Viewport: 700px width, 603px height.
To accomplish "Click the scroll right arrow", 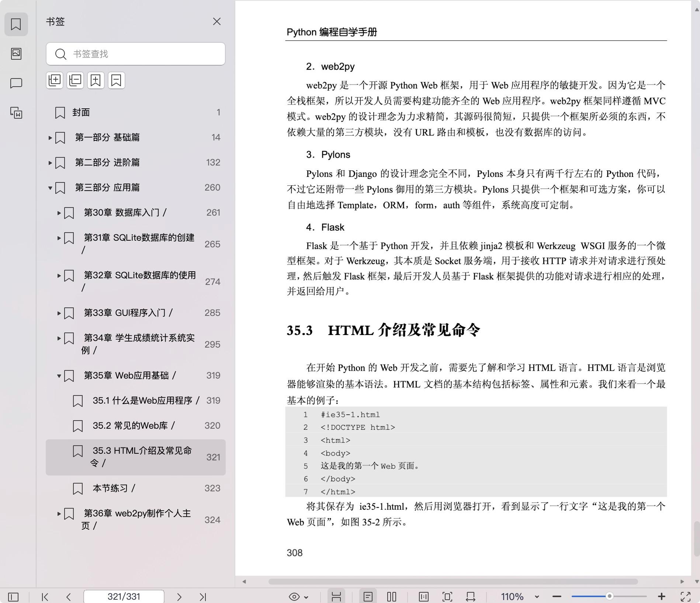I will click(x=682, y=582).
